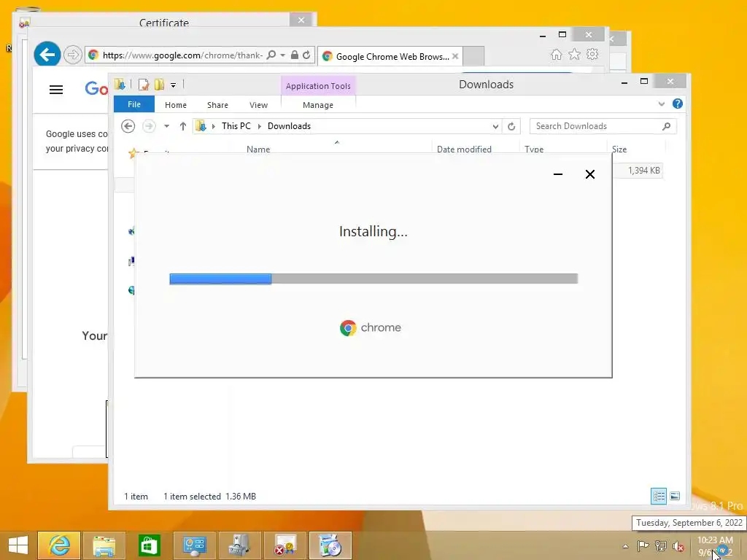
Task: Minimize the Downloads Explorer window
Action: [x=624, y=82]
